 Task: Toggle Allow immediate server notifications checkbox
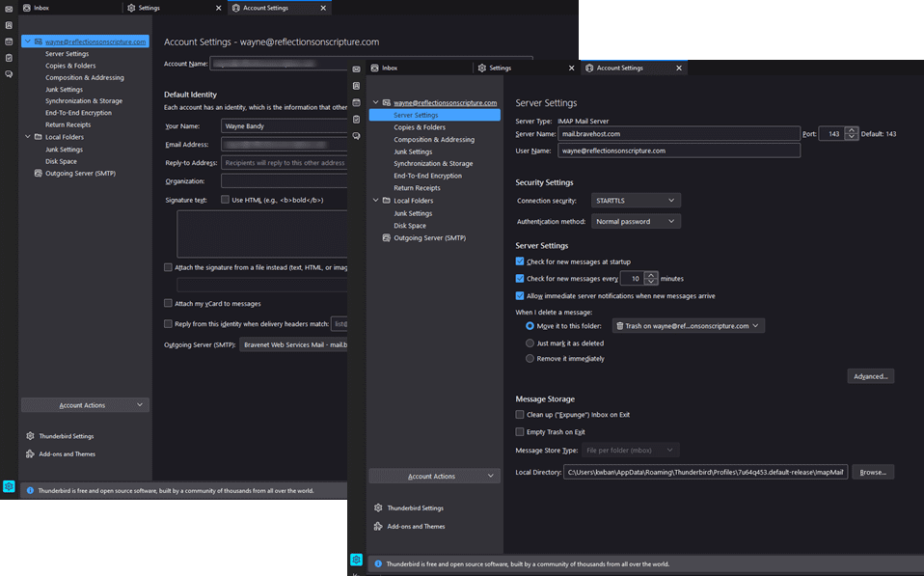pos(520,296)
